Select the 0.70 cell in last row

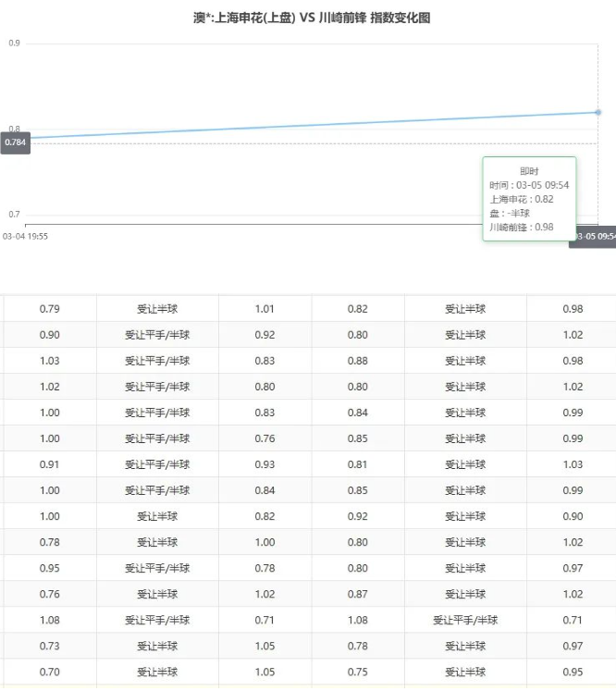pos(50,672)
